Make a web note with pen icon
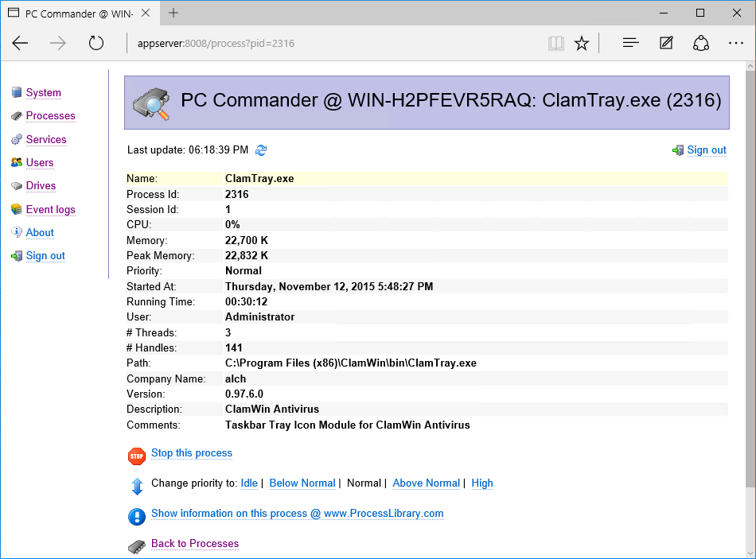The width and height of the screenshot is (756, 559). pyautogui.click(x=666, y=44)
